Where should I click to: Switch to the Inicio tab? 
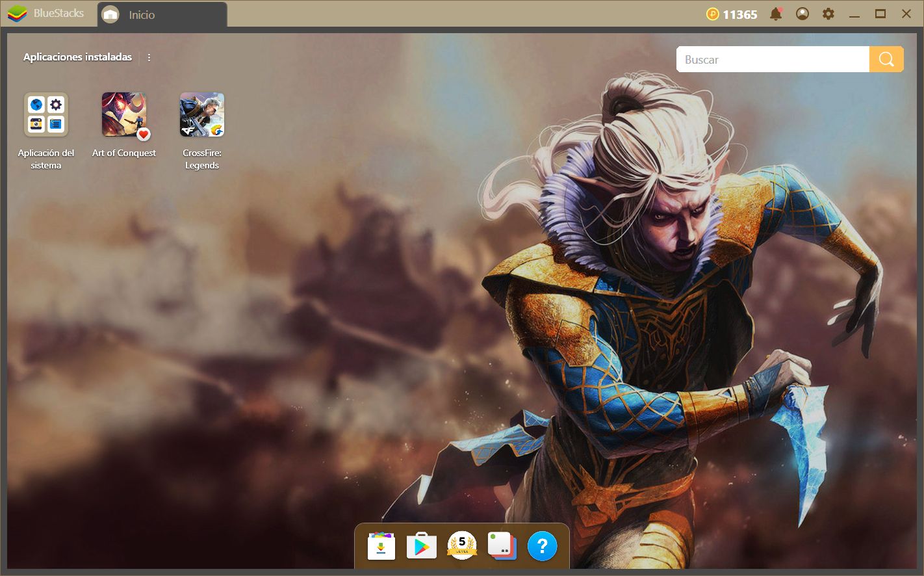click(162, 14)
